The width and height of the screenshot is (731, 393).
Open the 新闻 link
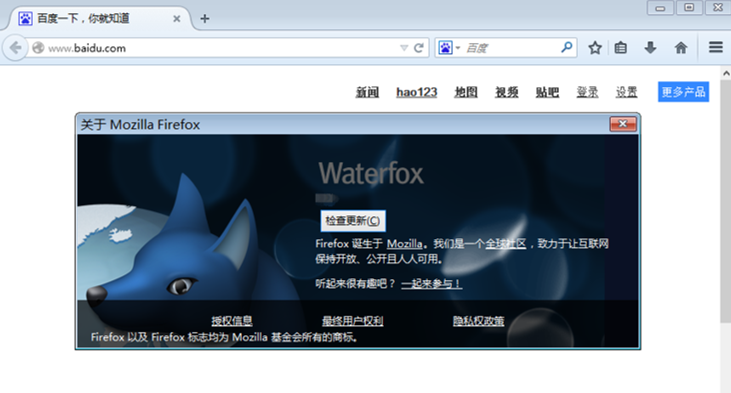point(367,92)
